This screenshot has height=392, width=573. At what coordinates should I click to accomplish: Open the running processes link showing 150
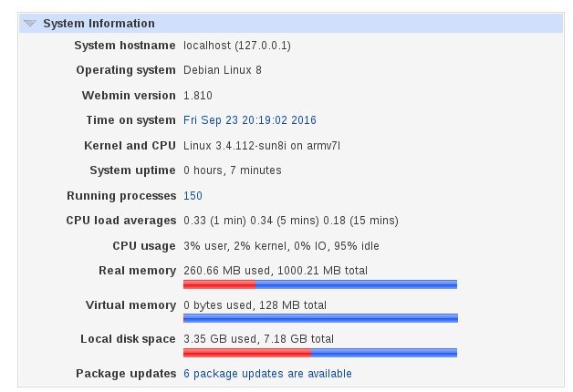click(x=193, y=196)
